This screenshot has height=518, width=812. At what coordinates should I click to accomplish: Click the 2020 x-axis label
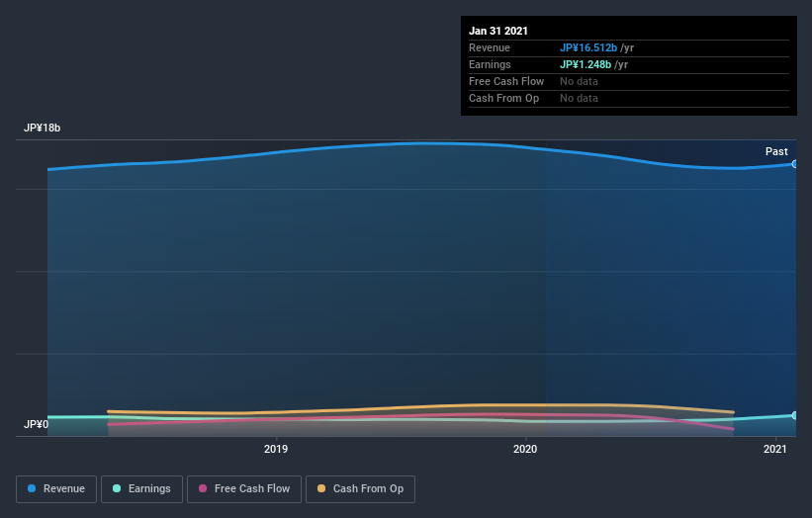pyautogui.click(x=525, y=449)
